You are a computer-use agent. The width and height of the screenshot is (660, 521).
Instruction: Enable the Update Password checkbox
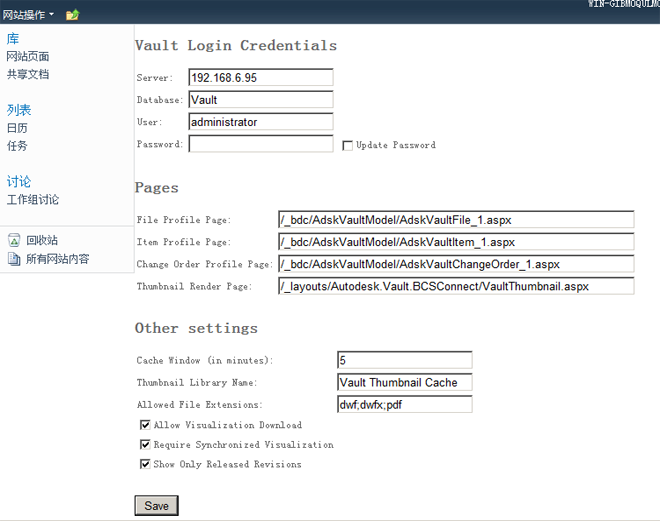coord(348,146)
